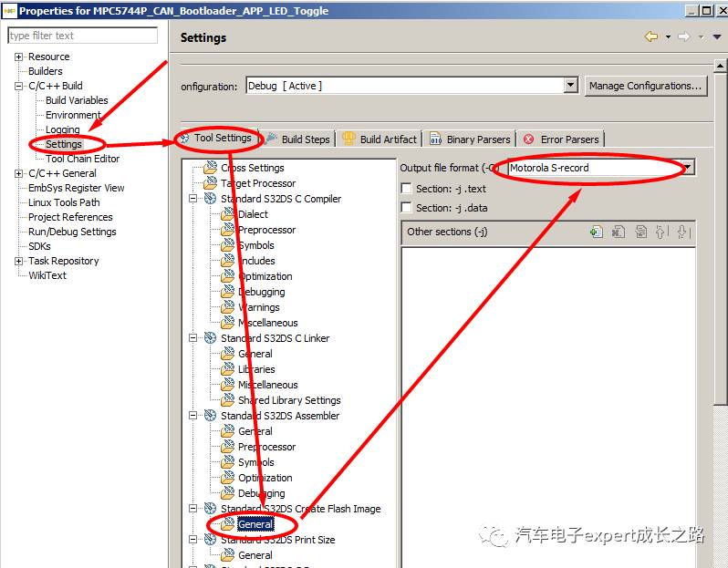Select Tool Chain Editor in left tree
The height and width of the screenshot is (568, 728).
click(x=82, y=159)
